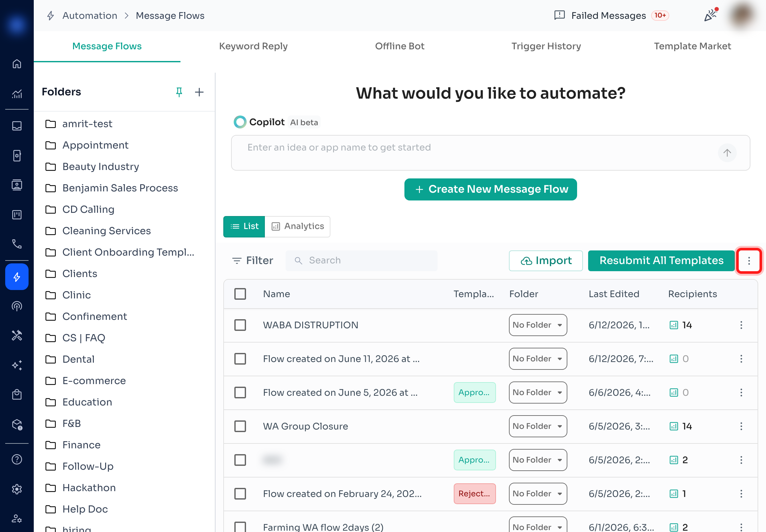Check the WA Group Closure row checkbox
Viewport: 766px width, 532px height.
[x=240, y=426]
